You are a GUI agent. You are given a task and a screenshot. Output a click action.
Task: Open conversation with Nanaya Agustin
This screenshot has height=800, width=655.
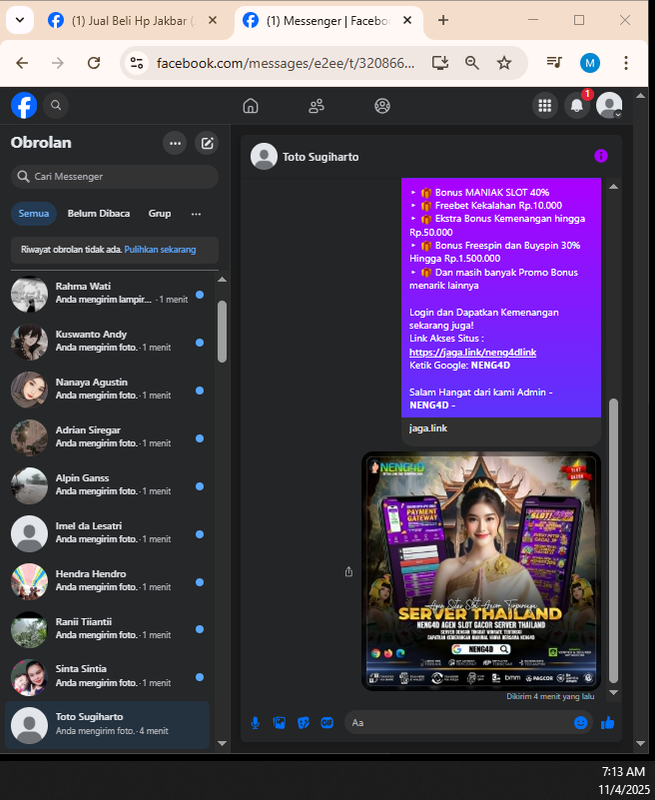click(x=108, y=390)
